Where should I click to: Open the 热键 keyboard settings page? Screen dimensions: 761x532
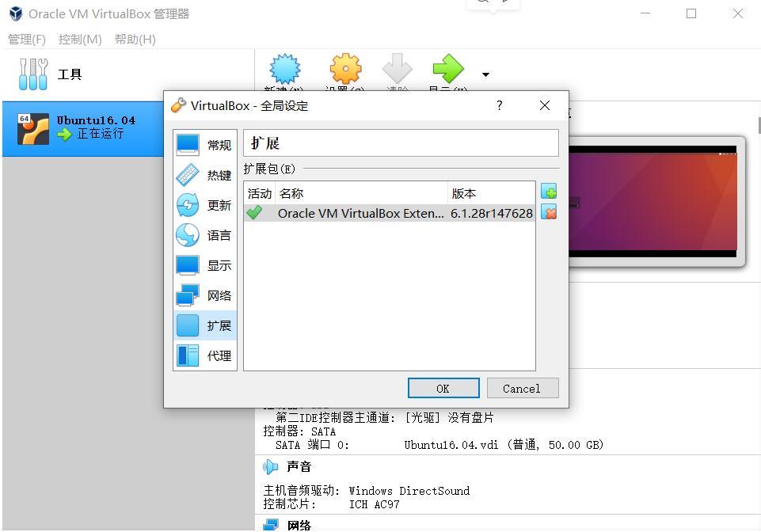tap(204, 175)
